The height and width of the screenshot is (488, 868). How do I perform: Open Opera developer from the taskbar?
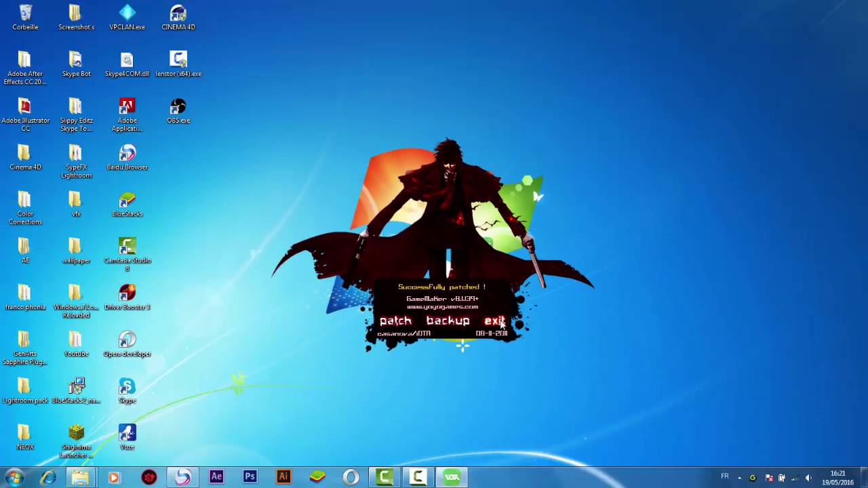click(351, 477)
